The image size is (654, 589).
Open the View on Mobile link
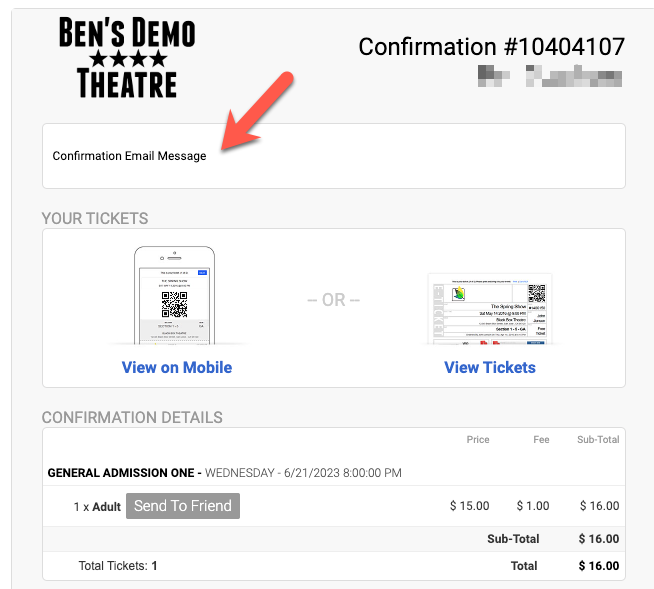click(176, 367)
